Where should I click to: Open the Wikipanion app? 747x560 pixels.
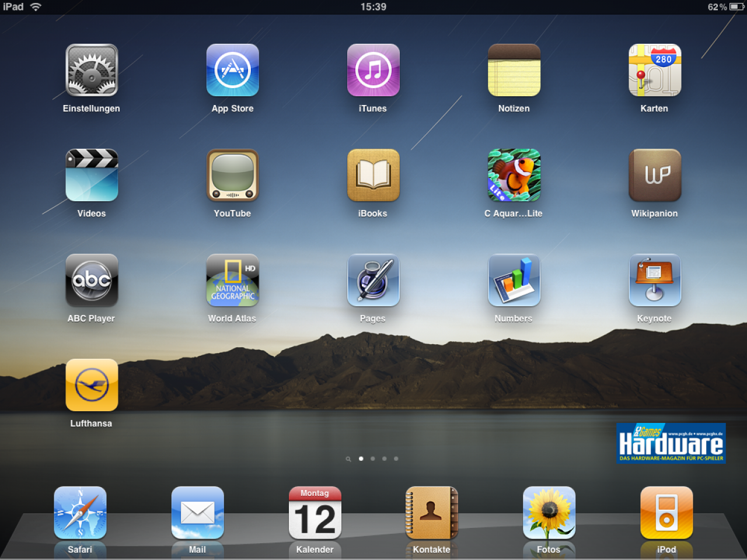(654, 175)
